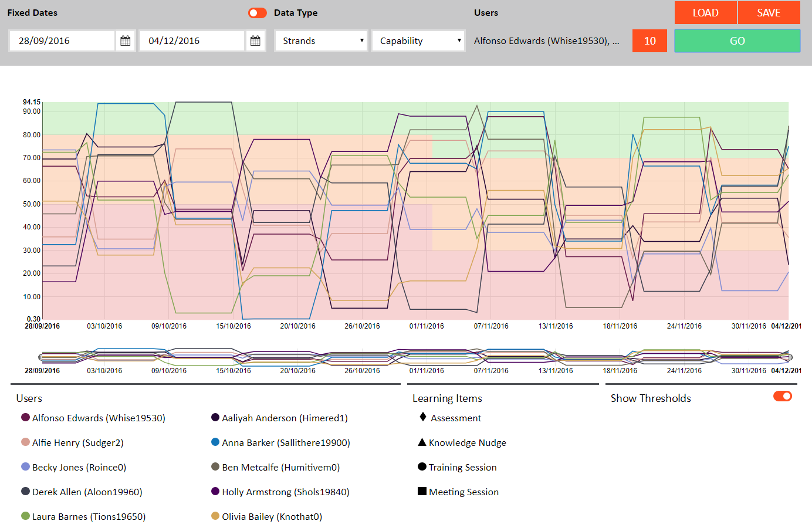
Task: Click Anna Barker's blue legend dot
Action: [215, 442]
